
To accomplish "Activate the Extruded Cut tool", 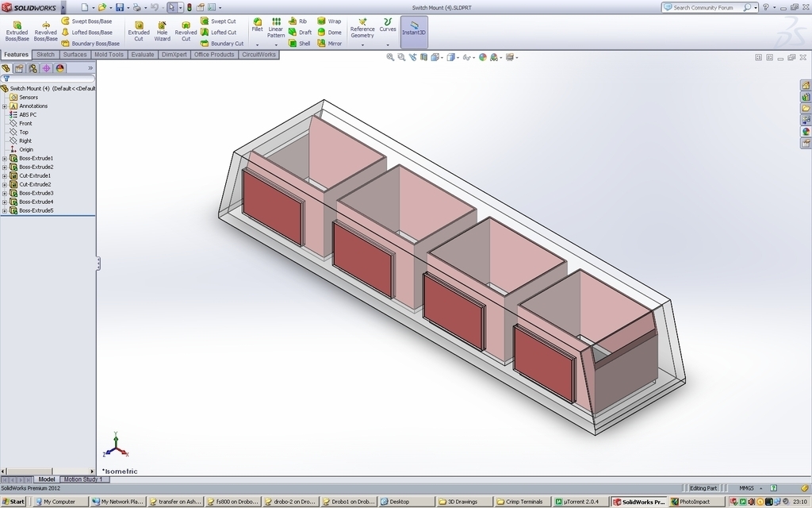I will 139,28.
